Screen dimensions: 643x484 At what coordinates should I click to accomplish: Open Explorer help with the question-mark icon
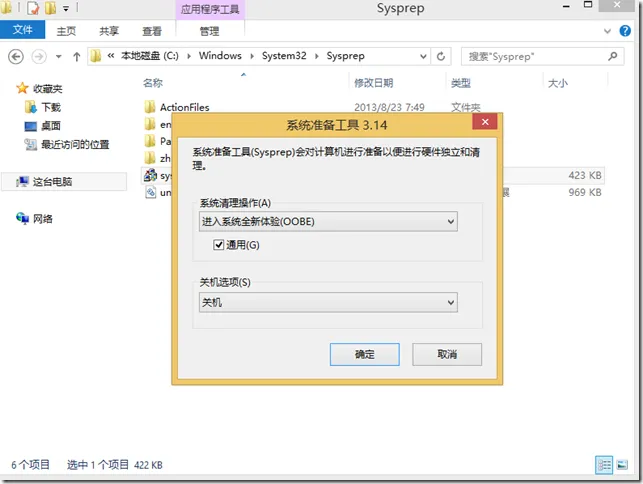pyautogui.click(x=625, y=31)
